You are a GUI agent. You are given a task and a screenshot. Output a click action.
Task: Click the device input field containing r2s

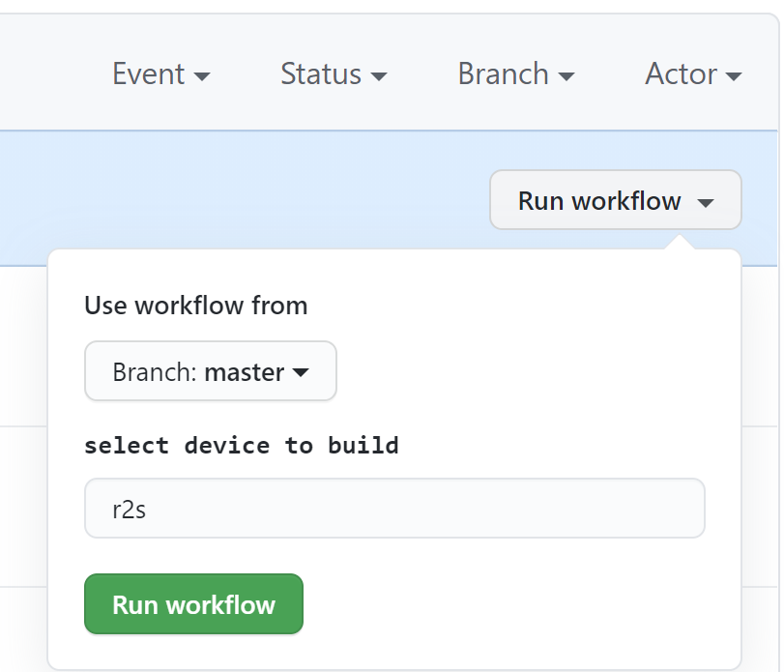(394, 509)
